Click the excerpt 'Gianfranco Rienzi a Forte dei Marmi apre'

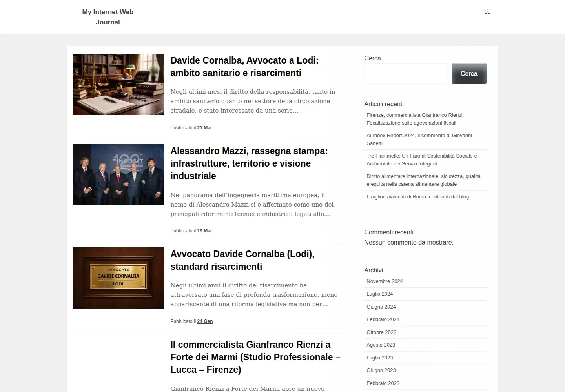click(248, 388)
